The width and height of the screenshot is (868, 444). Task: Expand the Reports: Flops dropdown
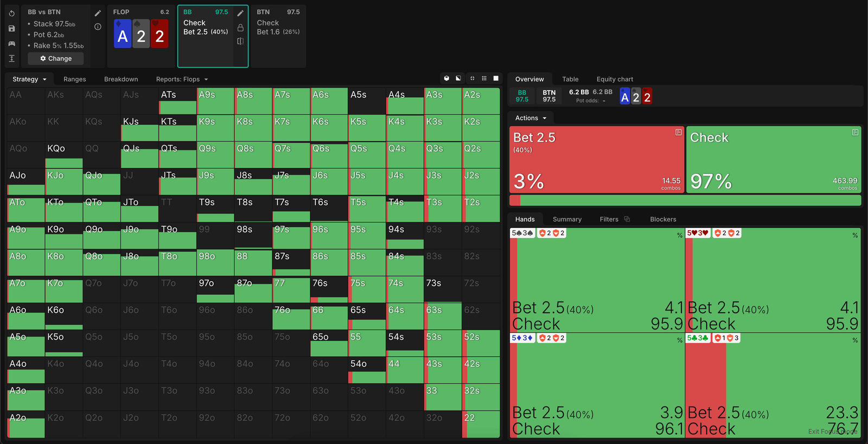click(182, 79)
